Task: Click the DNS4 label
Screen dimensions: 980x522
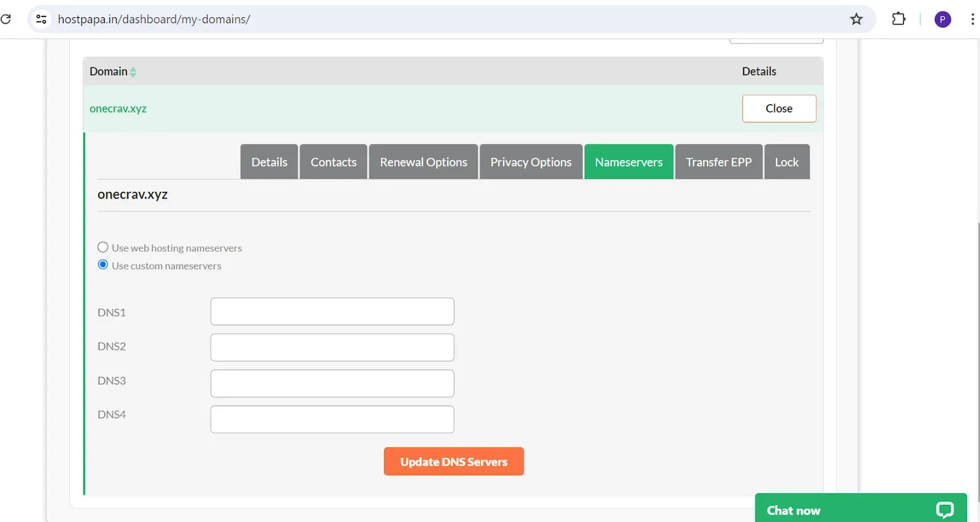Action: coord(111,415)
